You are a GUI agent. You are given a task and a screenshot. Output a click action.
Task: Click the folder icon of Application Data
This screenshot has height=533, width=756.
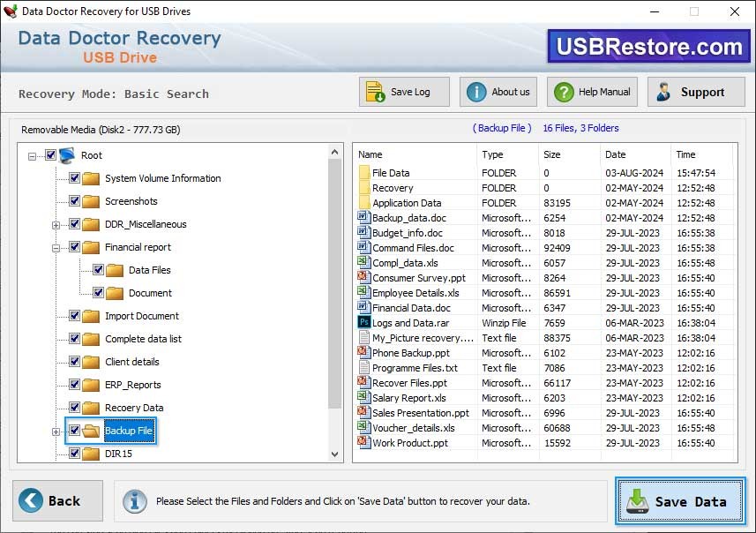366,202
